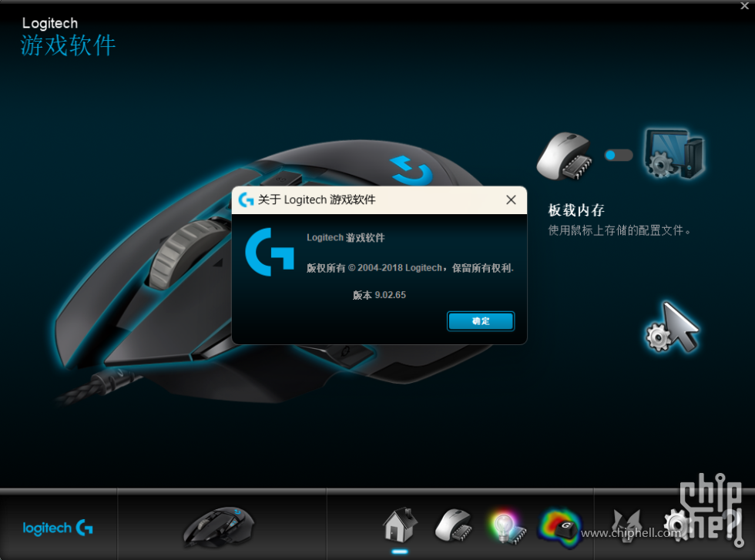Click the large Logitech G logo in dialog
Screen dimensions: 755x560
click(270, 253)
